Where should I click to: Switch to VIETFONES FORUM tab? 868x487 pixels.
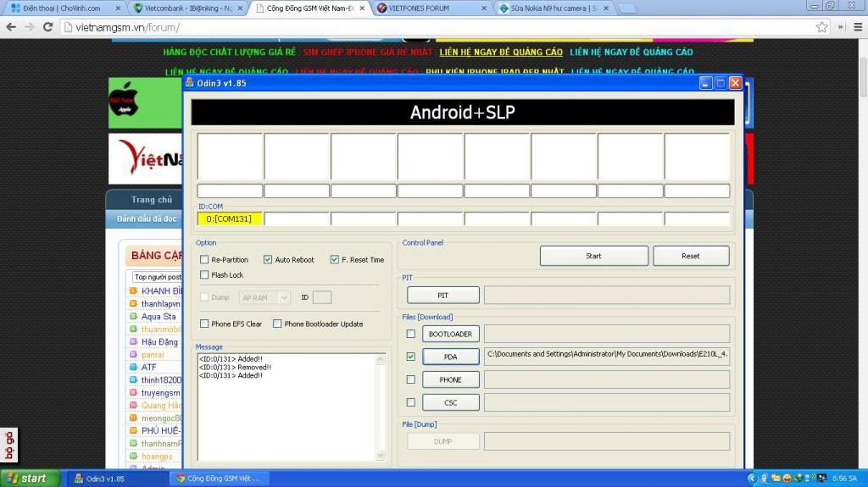tap(431, 8)
